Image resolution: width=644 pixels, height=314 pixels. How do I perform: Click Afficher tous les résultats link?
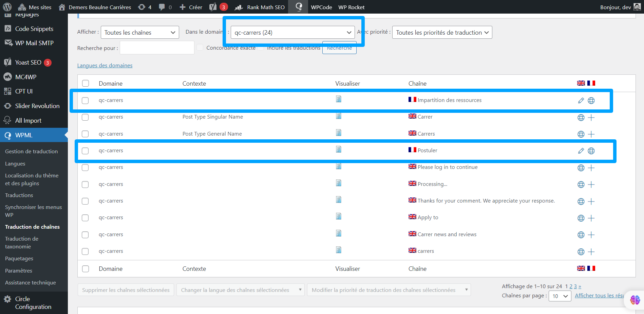click(x=599, y=296)
